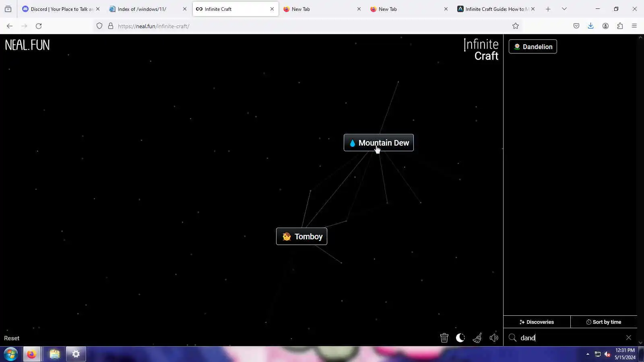Open the Windows Start menu

click(x=11, y=354)
